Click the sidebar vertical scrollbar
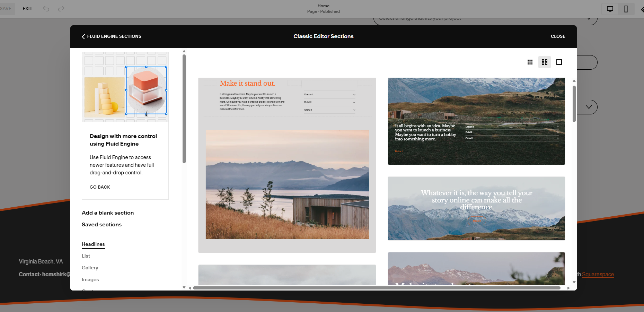 tap(184, 109)
